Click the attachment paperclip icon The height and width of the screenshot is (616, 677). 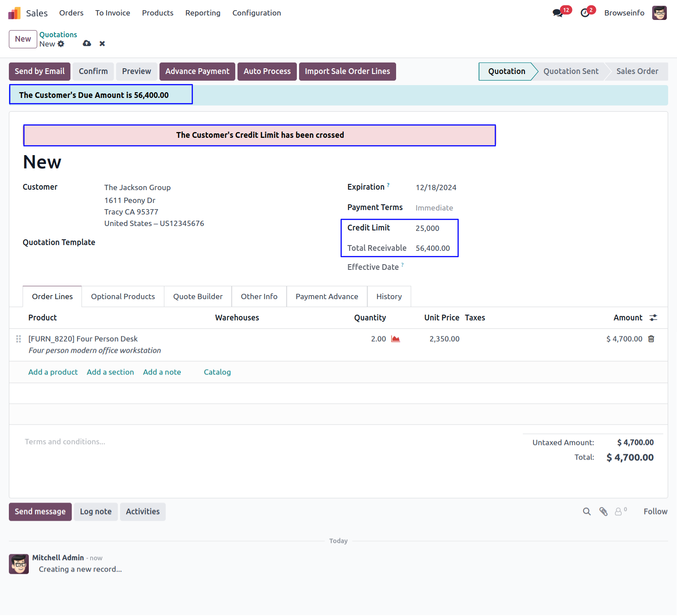[603, 512]
